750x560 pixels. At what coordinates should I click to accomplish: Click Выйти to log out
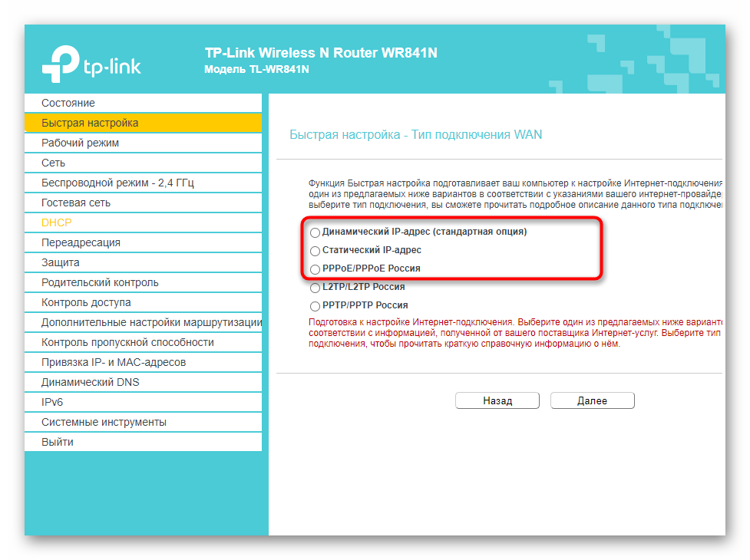click(x=58, y=442)
